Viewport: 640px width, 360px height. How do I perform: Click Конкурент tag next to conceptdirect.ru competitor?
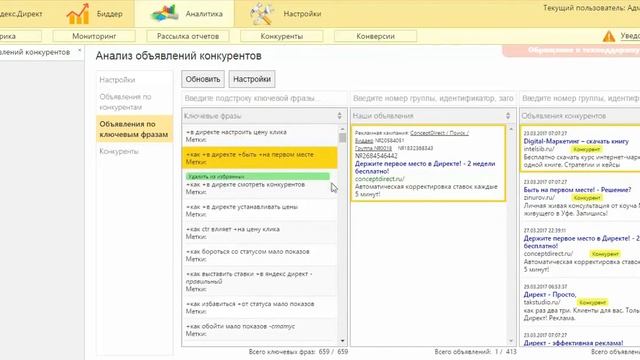coord(605,254)
